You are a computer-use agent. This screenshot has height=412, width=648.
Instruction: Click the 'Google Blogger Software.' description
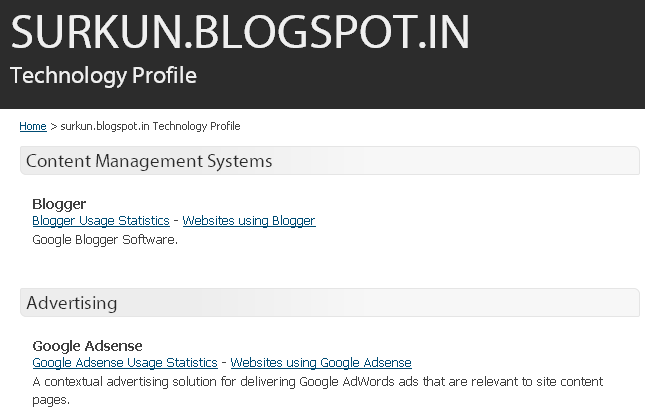[x=105, y=240]
